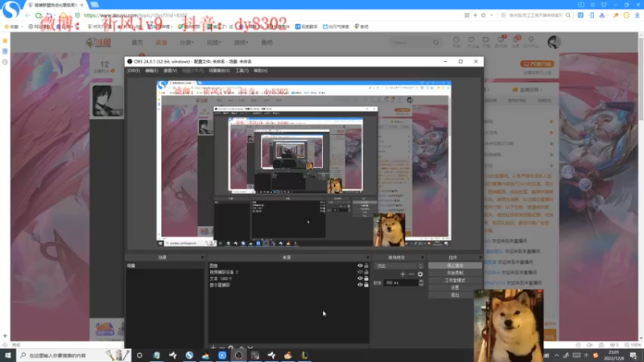Click the transition duration 300 ms field
The height and width of the screenshot is (362, 644).
pyautogui.click(x=400, y=283)
